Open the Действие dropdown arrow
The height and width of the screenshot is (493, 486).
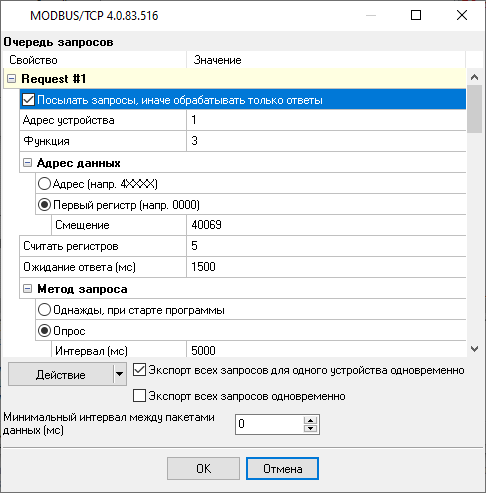click(120, 374)
